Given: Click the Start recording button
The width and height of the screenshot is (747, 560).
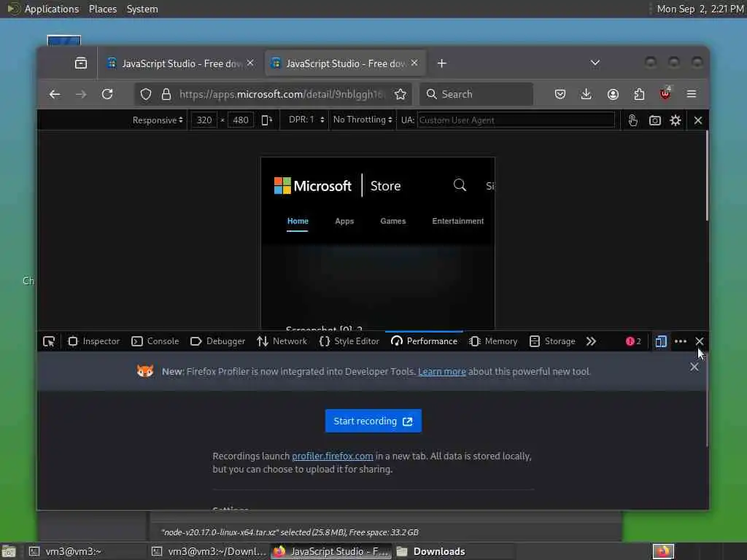Looking at the screenshot, I should tap(373, 421).
